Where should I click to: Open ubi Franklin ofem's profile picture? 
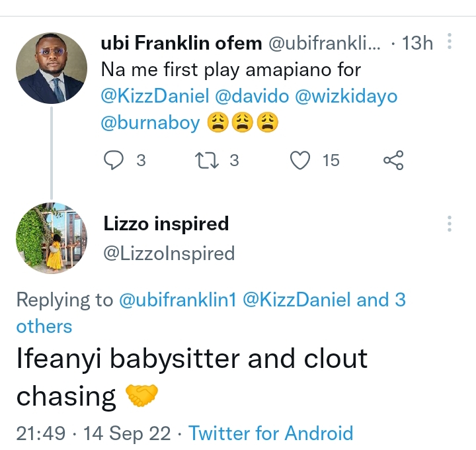[x=50, y=67]
